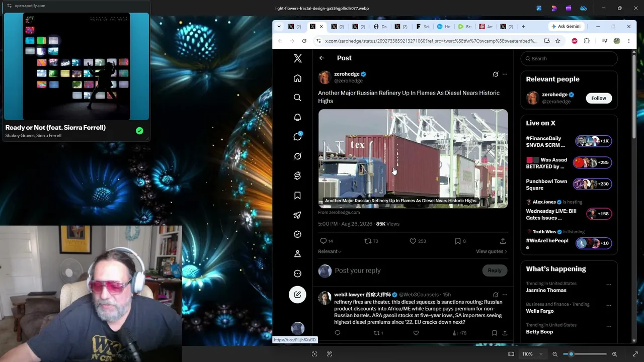Click zoom-out magnifier in Photos bottom bar
644x362 pixels.
pos(555,354)
